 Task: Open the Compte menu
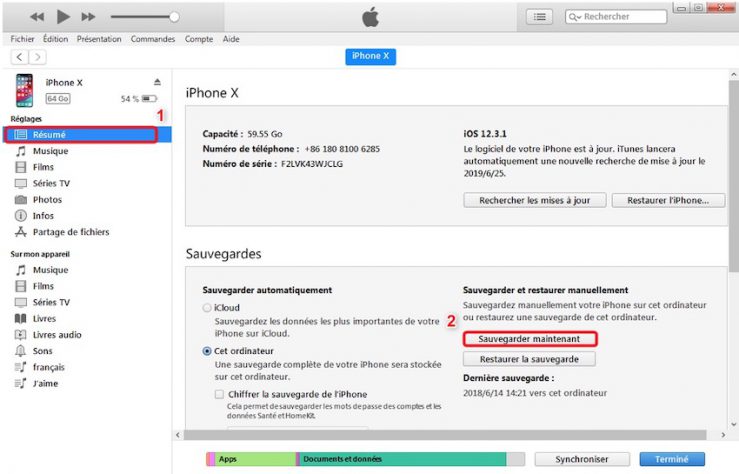click(199, 39)
